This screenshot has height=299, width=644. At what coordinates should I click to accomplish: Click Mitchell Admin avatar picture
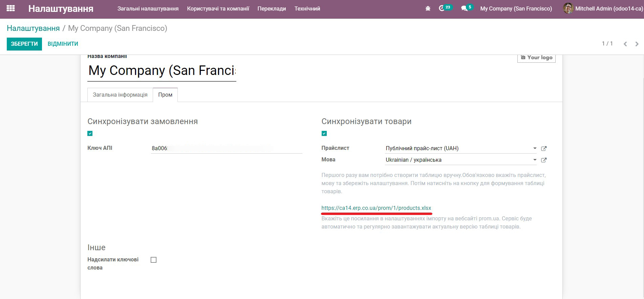point(568,8)
